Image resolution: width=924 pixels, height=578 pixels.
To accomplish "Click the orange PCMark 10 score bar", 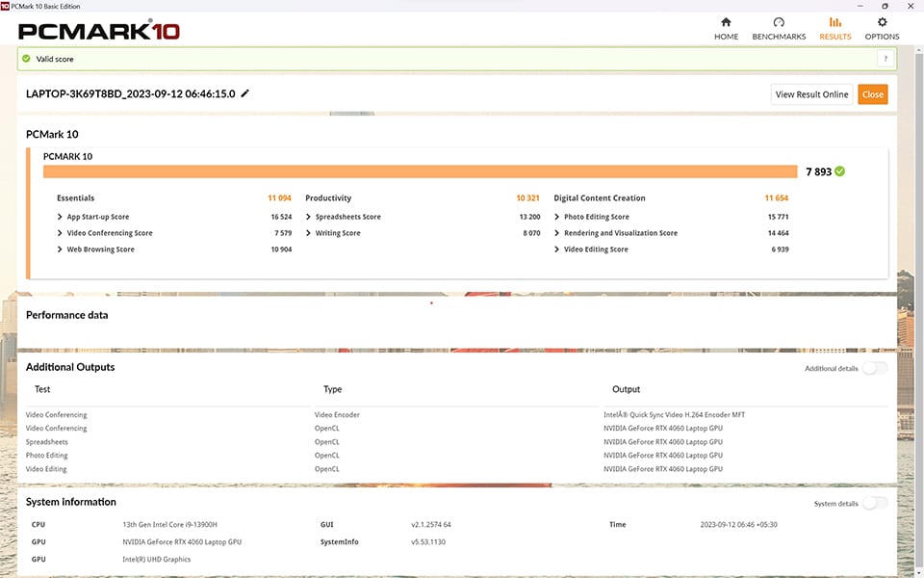I will click(x=420, y=171).
